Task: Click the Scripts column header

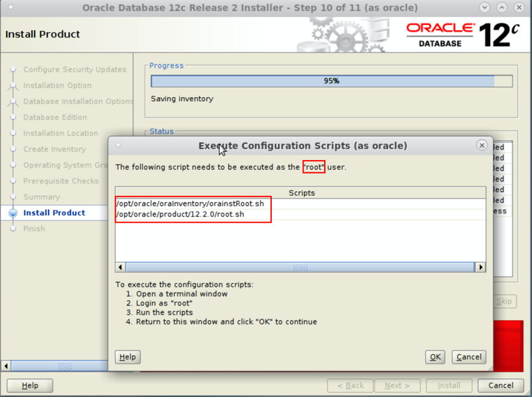Action: click(x=301, y=193)
